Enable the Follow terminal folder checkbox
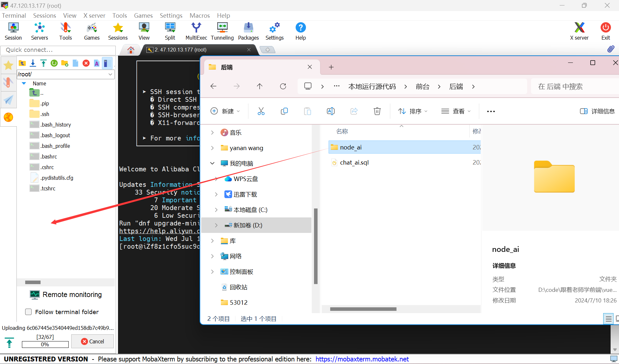 pyautogui.click(x=28, y=312)
